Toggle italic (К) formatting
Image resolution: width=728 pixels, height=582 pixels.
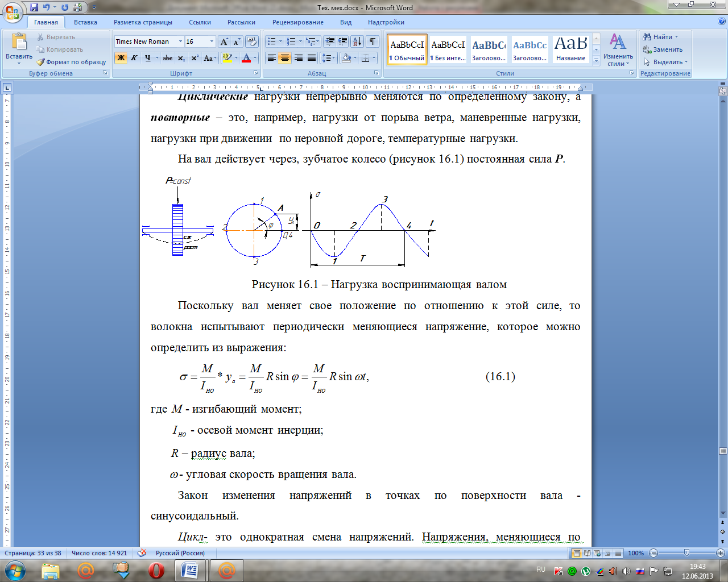[134, 58]
